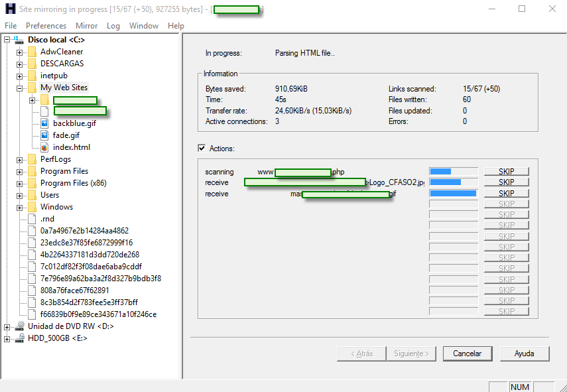Open the Mirror menu
This screenshot has height=392, width=567.
coord(86,25)
